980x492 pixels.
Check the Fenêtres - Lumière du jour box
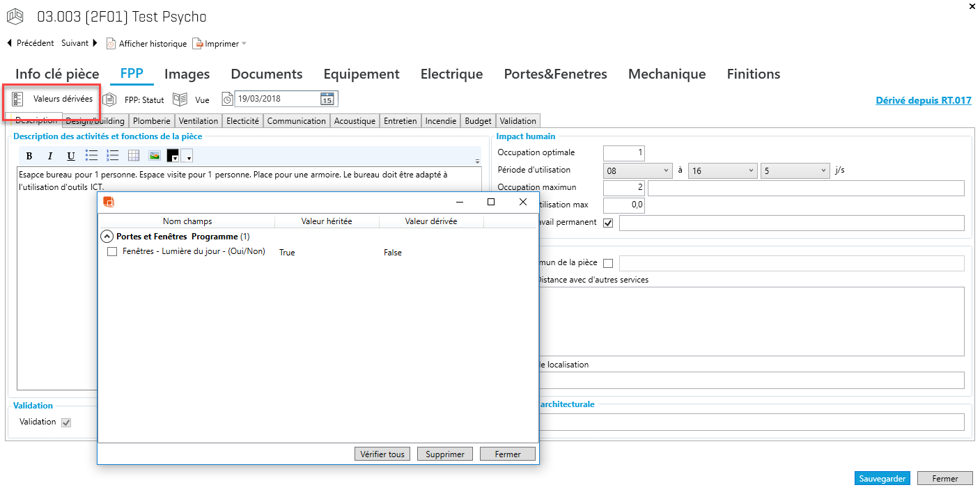pyautogui.click(x=112, y=252)
